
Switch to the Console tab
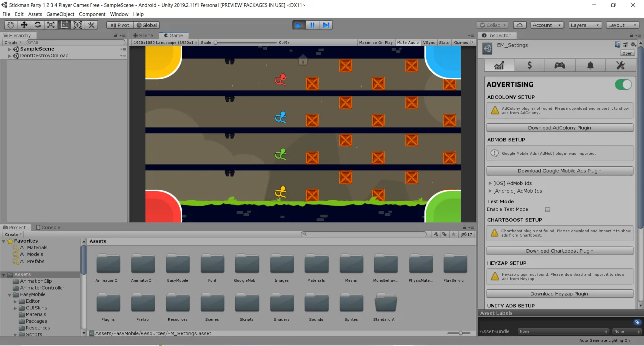pyautogui.click(x=47, y=227)
